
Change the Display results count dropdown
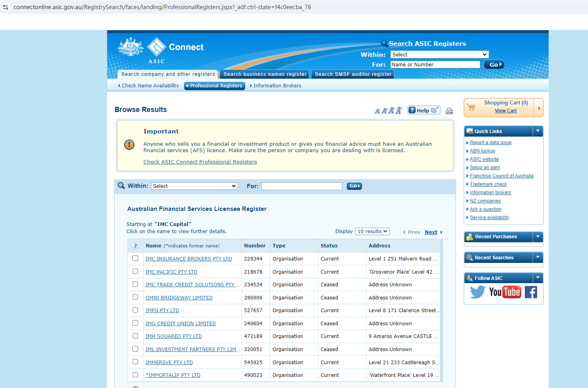(372, 231)
